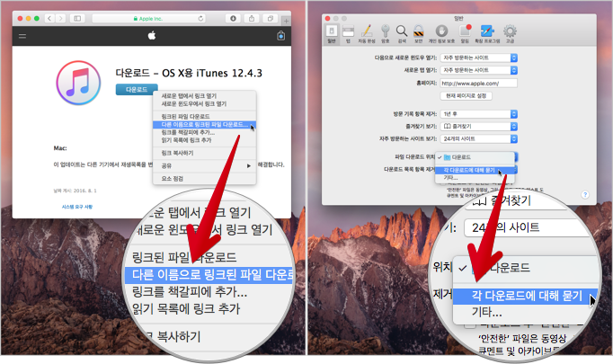Choose 링크를 책갈피에 추가 in Safari context menu
The image size is (613, 364).
click(204, 132)
